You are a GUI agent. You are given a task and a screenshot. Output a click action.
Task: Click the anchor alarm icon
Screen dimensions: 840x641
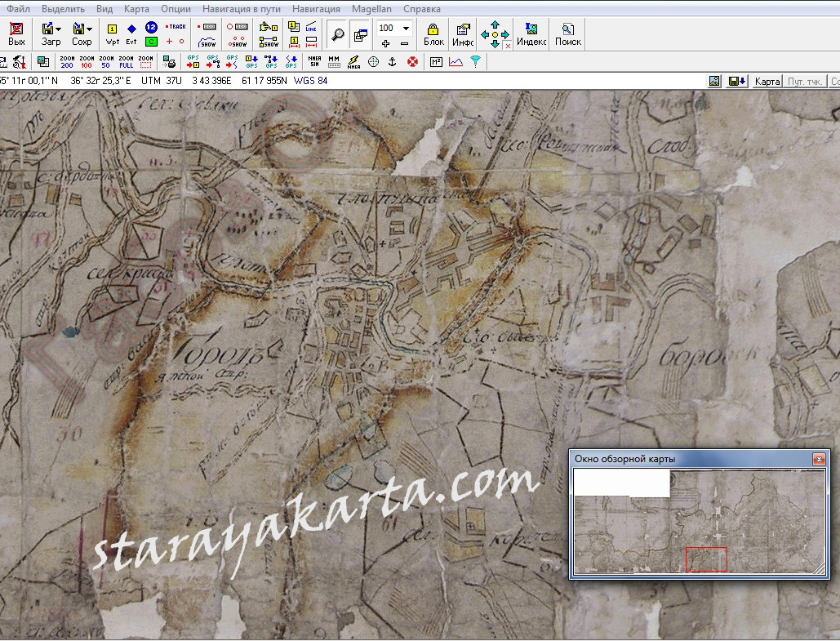click(392, 62)
